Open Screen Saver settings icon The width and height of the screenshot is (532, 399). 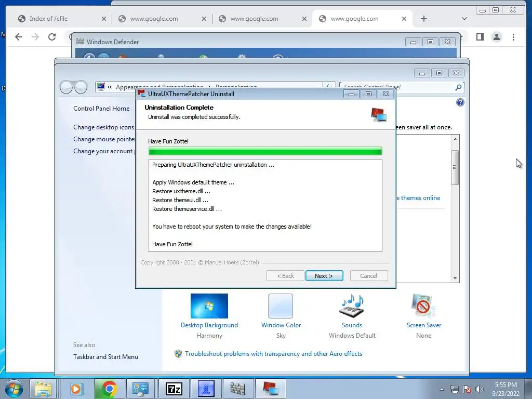423,305
